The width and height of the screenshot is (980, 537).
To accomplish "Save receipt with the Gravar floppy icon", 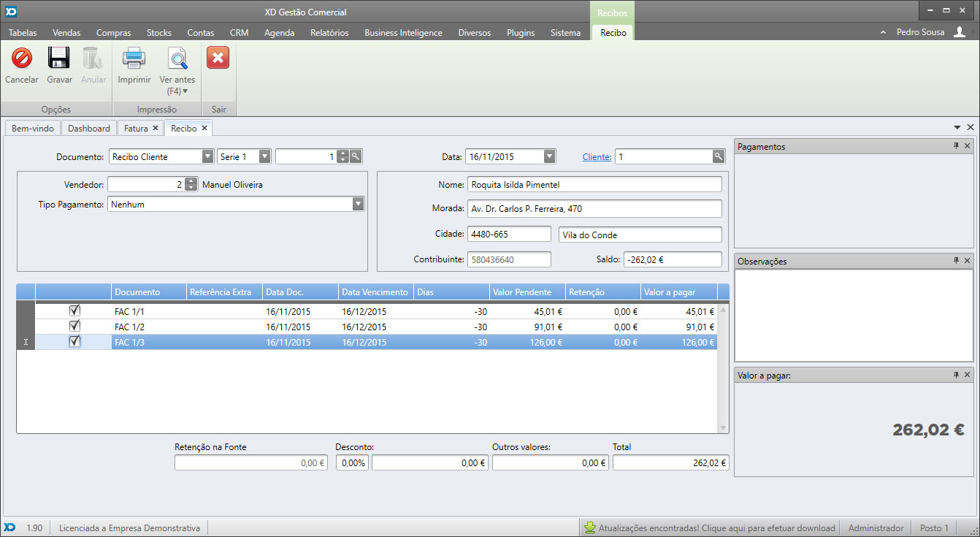I will [x=59, y=58].
